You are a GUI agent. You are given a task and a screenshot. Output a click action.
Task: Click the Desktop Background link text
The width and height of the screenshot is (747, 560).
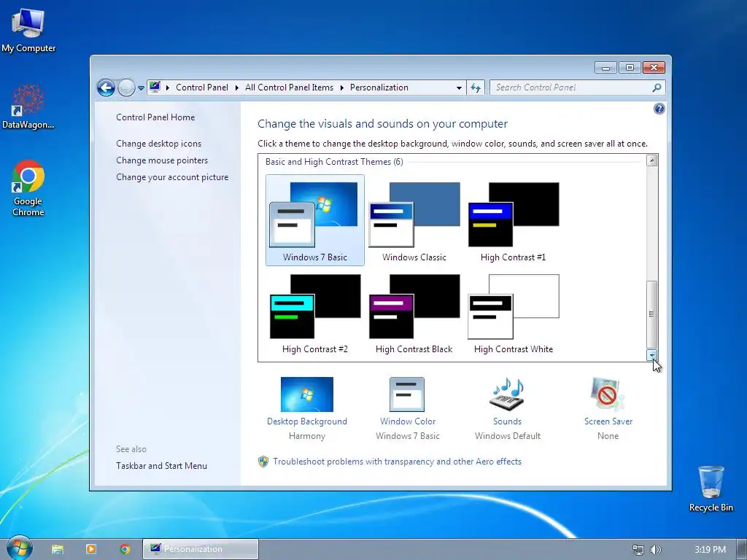(x=307, y=421)
